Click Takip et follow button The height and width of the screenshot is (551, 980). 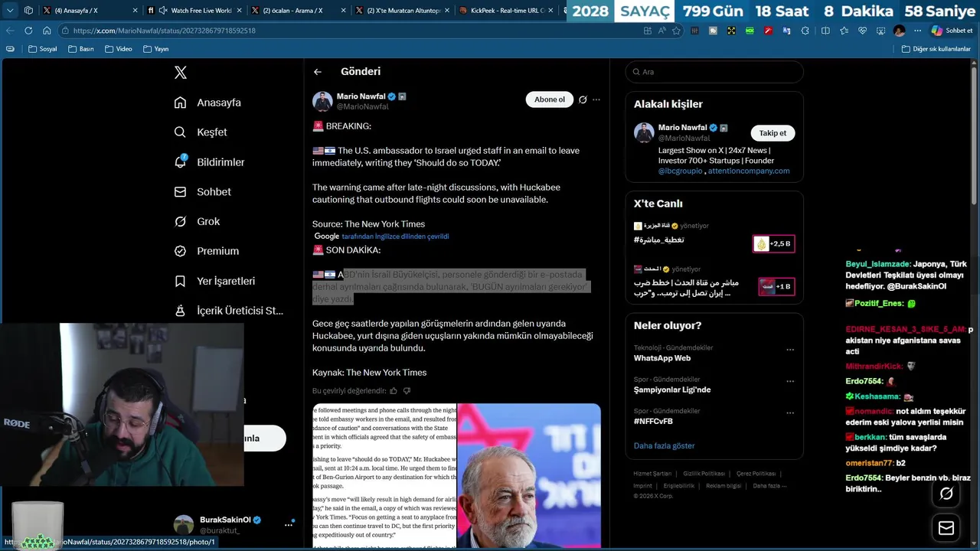click(x=773, y=133)
